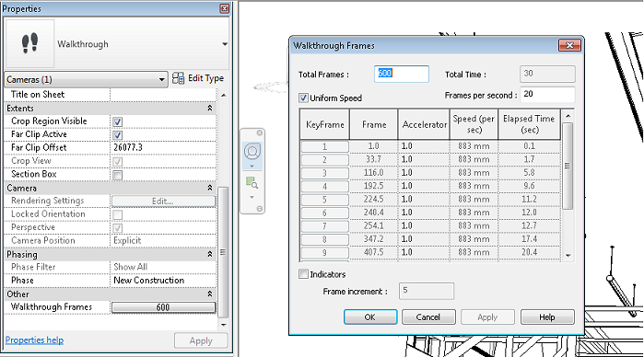This screenshot has height=357, width=644.
Task: Click the Frame column header
Action: click(374, 124)
